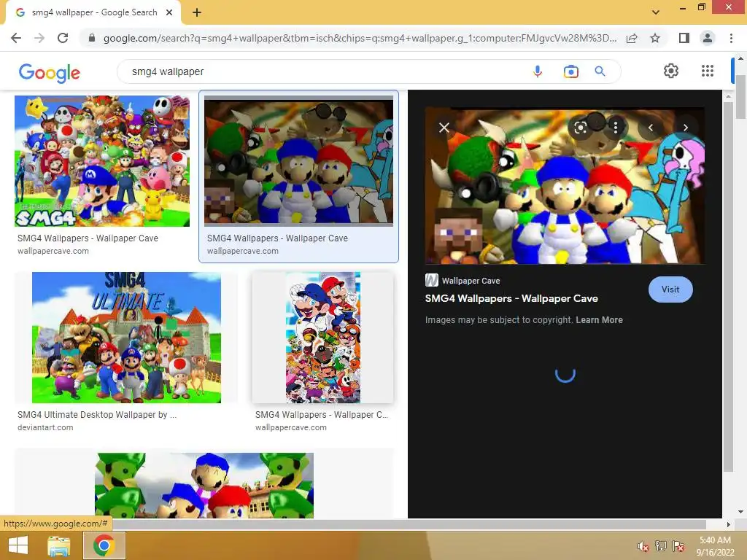Image resolution: width=747 pixels, height=560 pixels.
Task: Click the deviantart.com source text
Action: pos(45,427)
